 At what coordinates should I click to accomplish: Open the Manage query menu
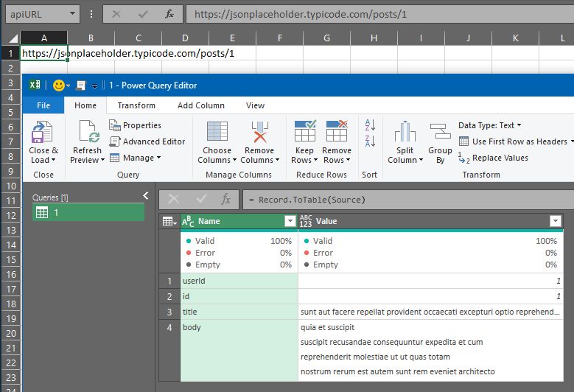point(135,158)
